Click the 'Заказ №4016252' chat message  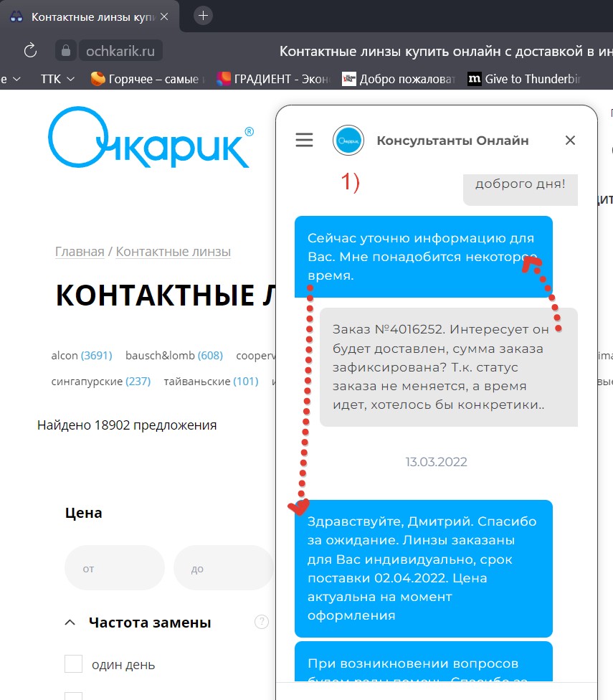point(449,367)
